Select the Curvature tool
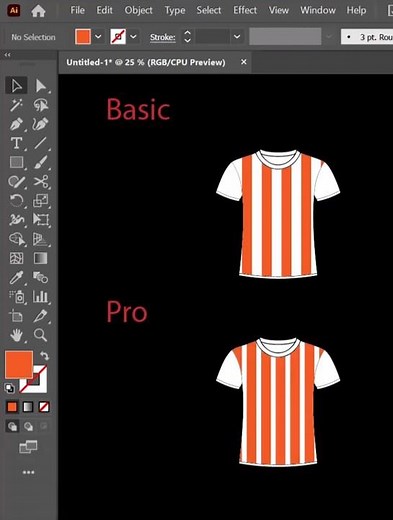The height and width of the screenshot is (520, 393). pyautogui.click(x=41, y=124)
